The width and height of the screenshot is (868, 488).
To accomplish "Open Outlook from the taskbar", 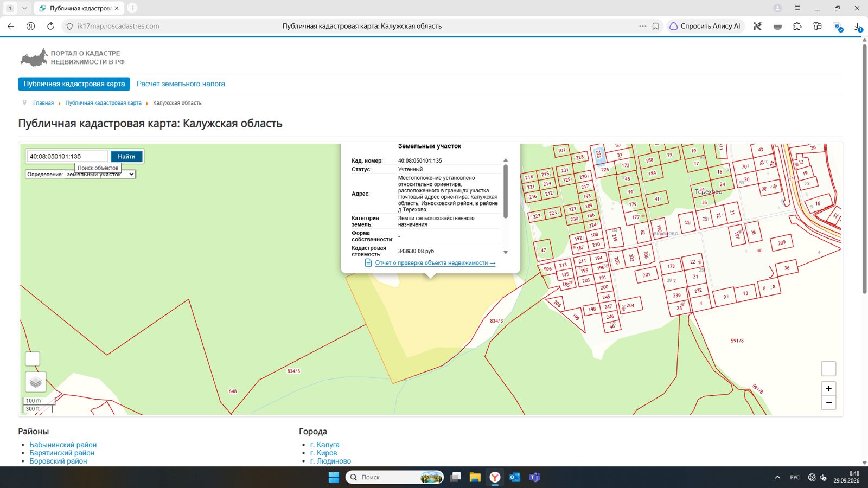I will 515,477.
